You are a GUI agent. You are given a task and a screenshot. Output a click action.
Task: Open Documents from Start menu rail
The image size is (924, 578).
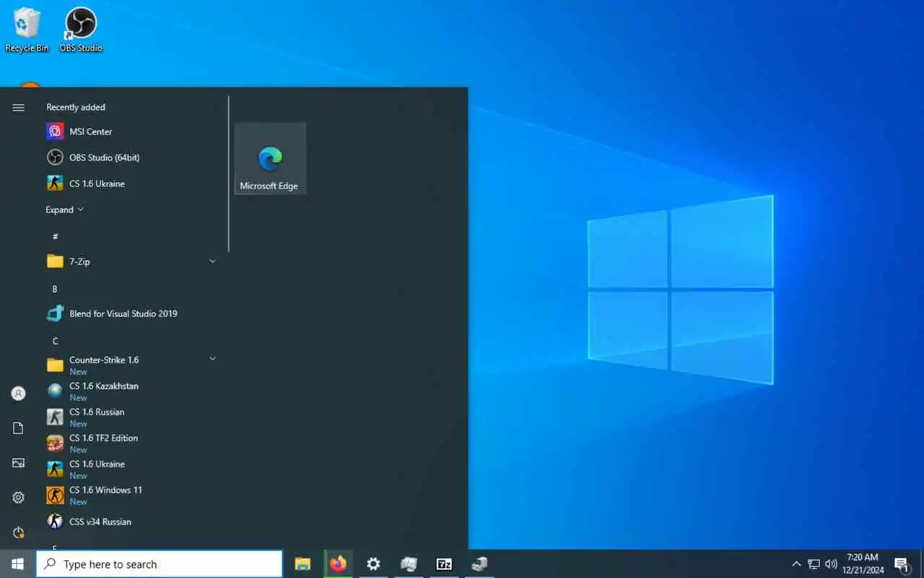18,428
